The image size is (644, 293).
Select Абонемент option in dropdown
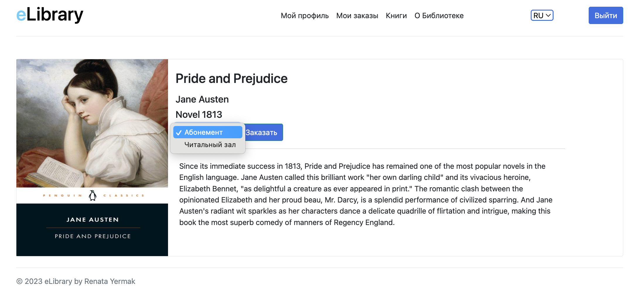click(x=208, y=132)
